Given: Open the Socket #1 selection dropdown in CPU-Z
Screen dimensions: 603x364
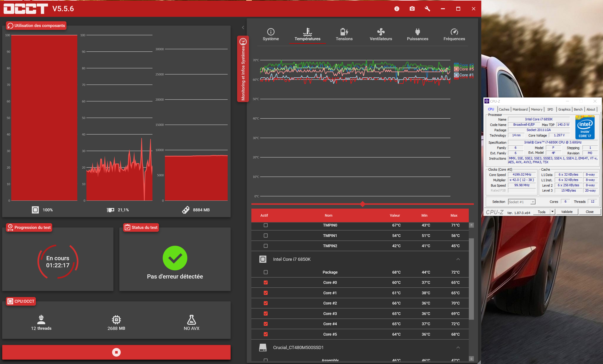Looking at the screenshot, I should click(522, 202).
